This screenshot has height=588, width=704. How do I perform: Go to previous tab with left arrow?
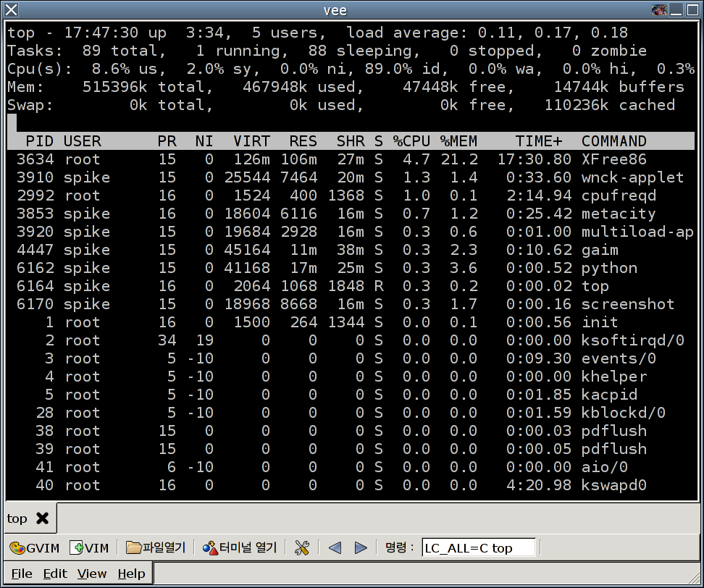tap(334, 547)
